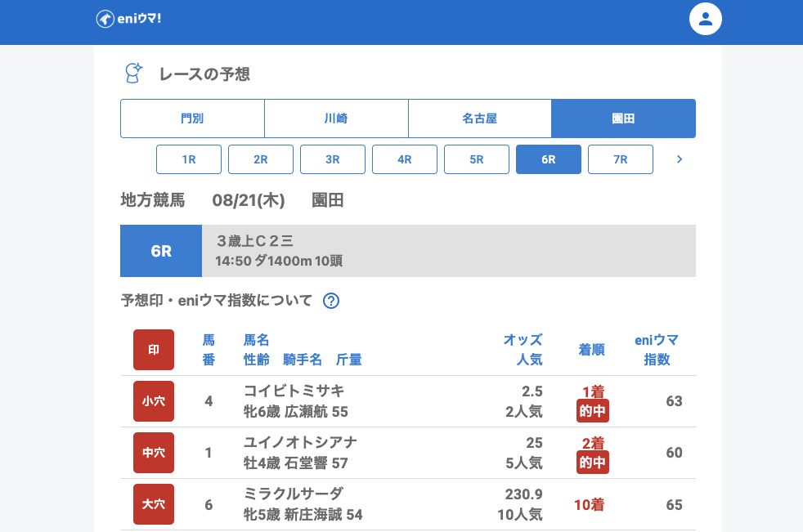Screen dimensions: 803x532
Task: Switch to the 川崎 racecourse tab
Action: tap(336, 118)
